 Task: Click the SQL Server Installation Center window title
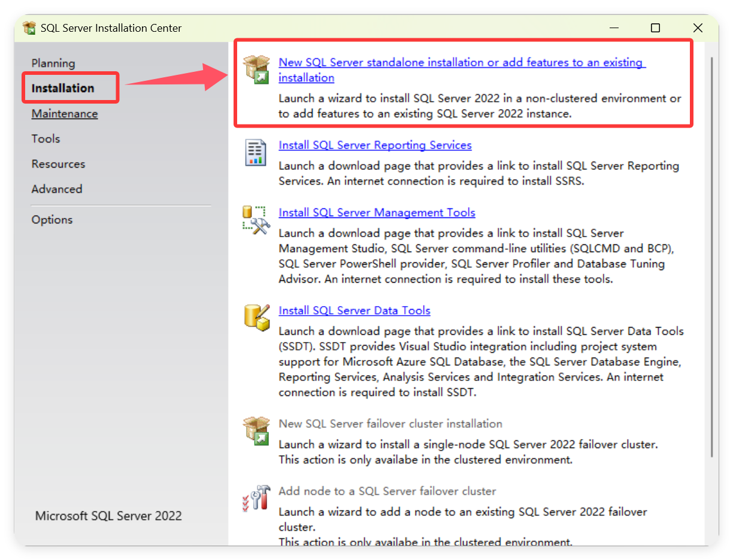coord(111,28)
